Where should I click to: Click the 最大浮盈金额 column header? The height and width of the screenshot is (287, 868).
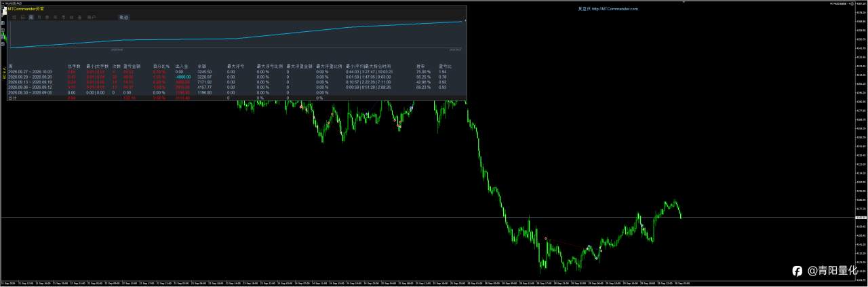point(299,66)
